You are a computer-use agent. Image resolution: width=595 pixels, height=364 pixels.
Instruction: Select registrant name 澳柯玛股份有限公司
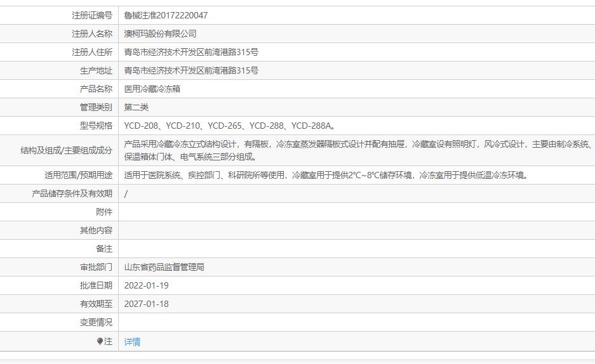(160, 34)
